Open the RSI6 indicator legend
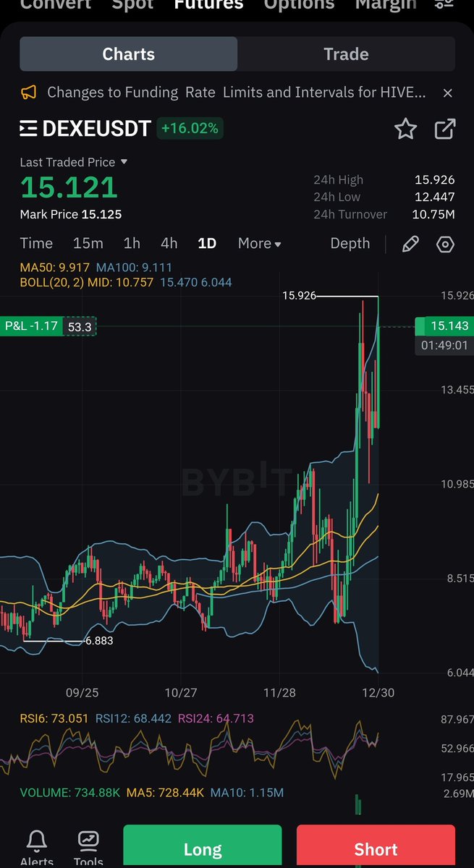Image resolution: width=474 pixels, height=868 pixels. coord(54,718)
